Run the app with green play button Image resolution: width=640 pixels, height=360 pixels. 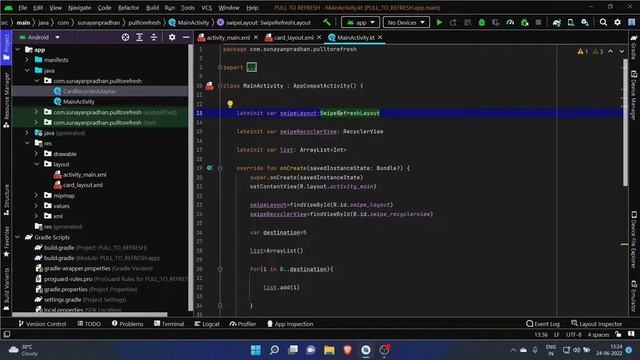439,22
